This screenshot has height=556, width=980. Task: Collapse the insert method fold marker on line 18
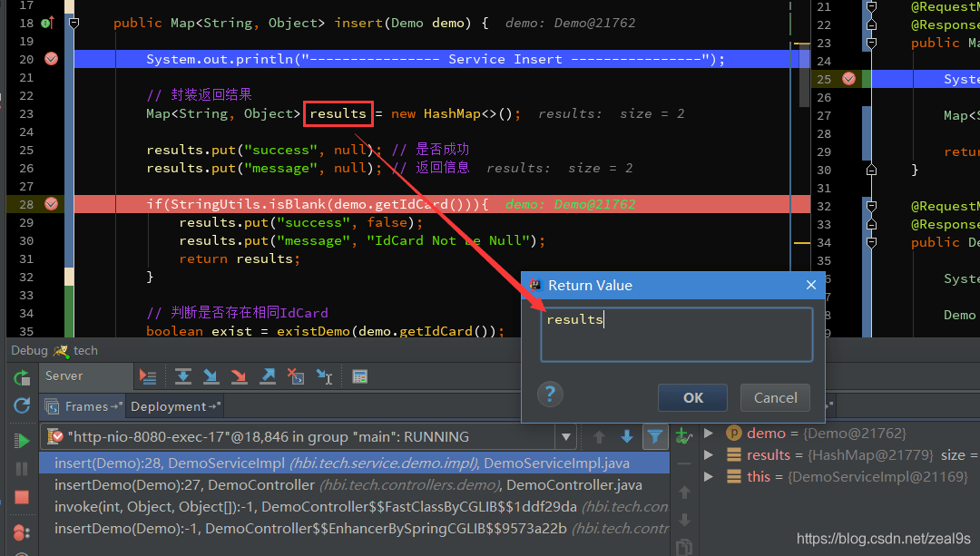[73, 23]
